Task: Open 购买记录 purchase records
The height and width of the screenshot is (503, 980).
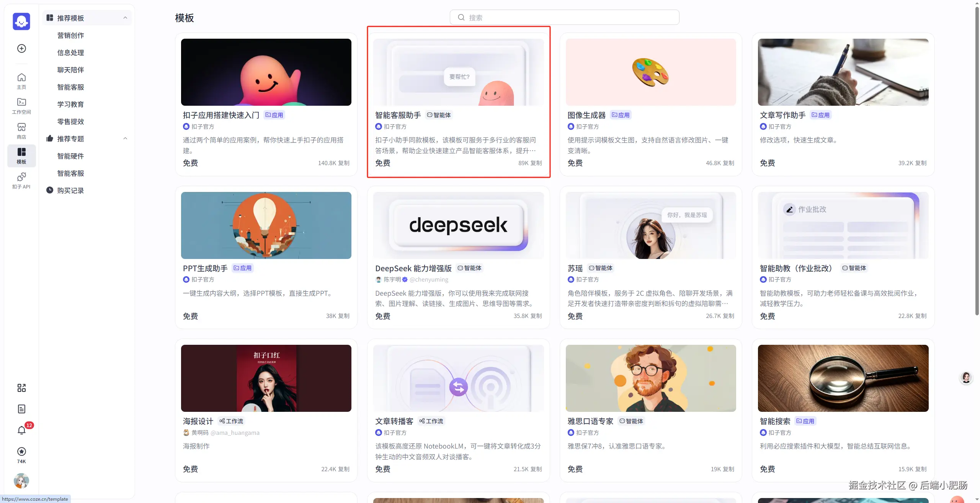Action: point(70,190)
